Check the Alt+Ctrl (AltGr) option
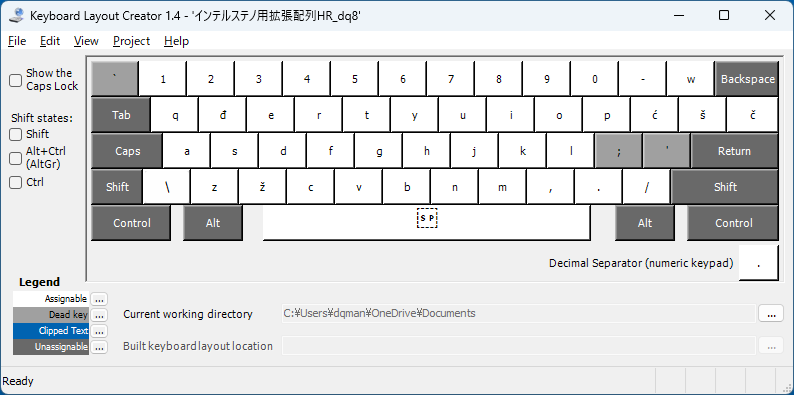This screenshot has width=794, height=395. click(x=16, y=158)
